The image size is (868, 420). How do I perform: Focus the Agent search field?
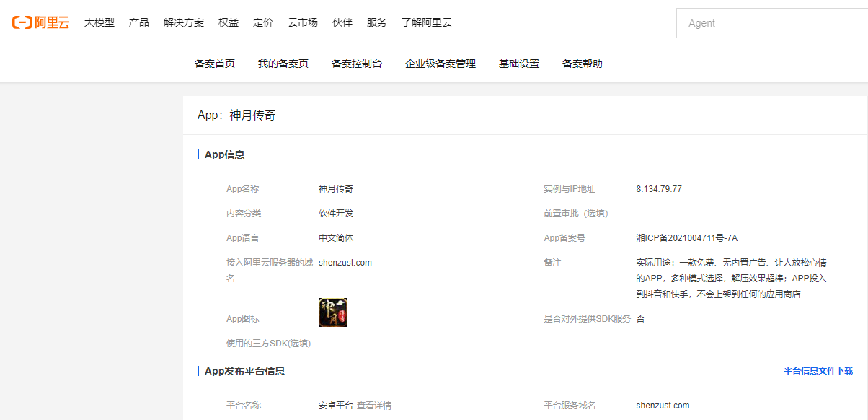(x=772, y=23)
